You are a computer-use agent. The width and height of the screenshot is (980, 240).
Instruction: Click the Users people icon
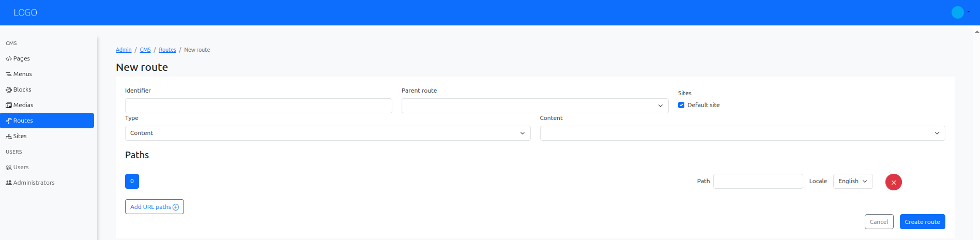9,168
